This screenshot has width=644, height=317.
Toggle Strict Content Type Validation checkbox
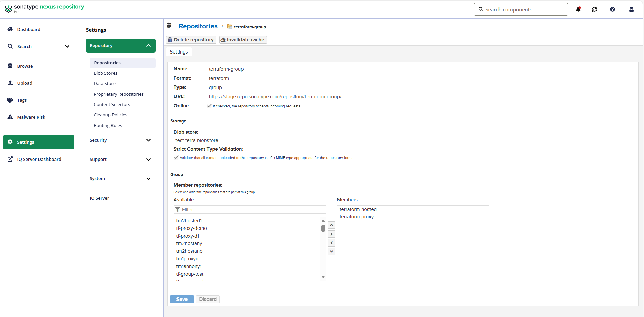pyautogui.click(x=176, y=157)
